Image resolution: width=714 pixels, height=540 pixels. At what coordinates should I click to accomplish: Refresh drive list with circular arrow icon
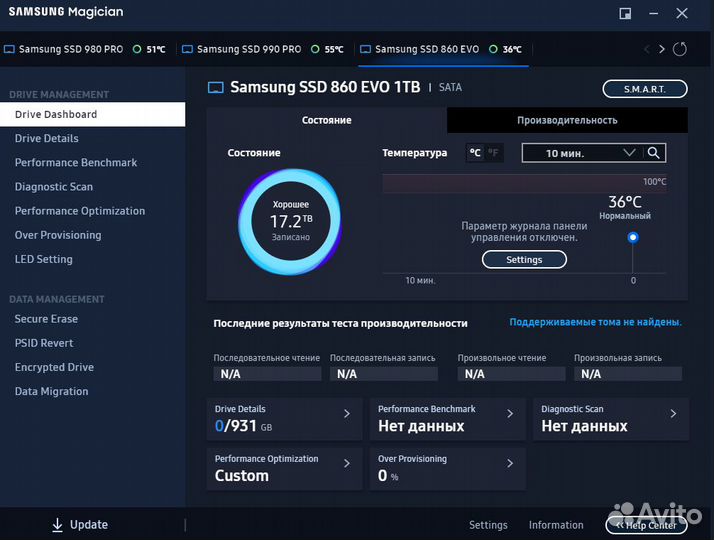(x=679, y=49)
